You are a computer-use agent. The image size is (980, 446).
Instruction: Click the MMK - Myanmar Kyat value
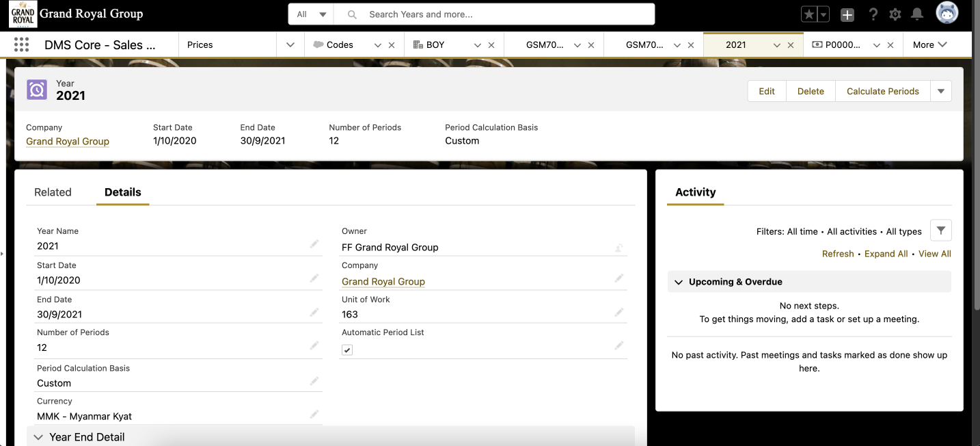[85, 416]
